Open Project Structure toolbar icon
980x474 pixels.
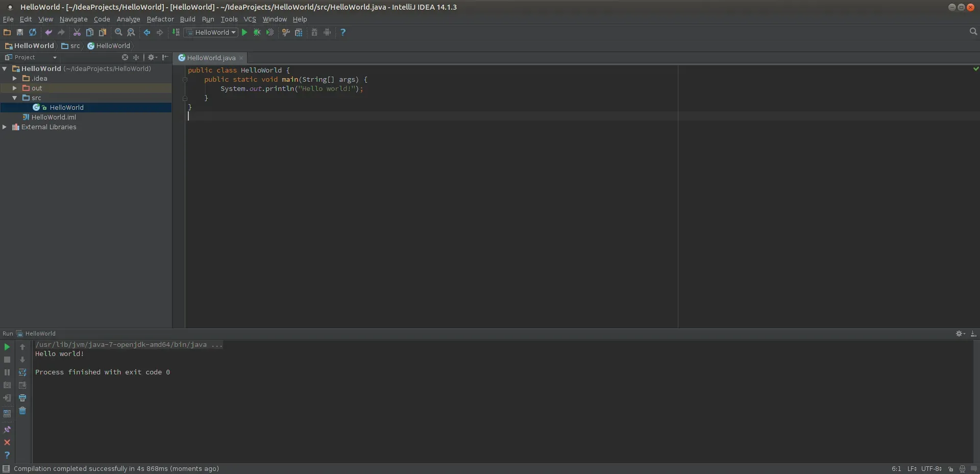[x=299, y=32]
